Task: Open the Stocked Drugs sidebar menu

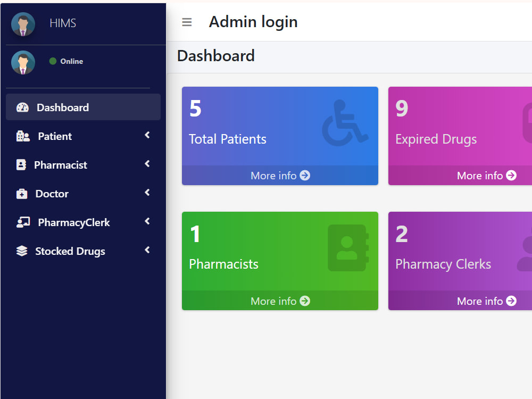Action: (x=83, y=251)
